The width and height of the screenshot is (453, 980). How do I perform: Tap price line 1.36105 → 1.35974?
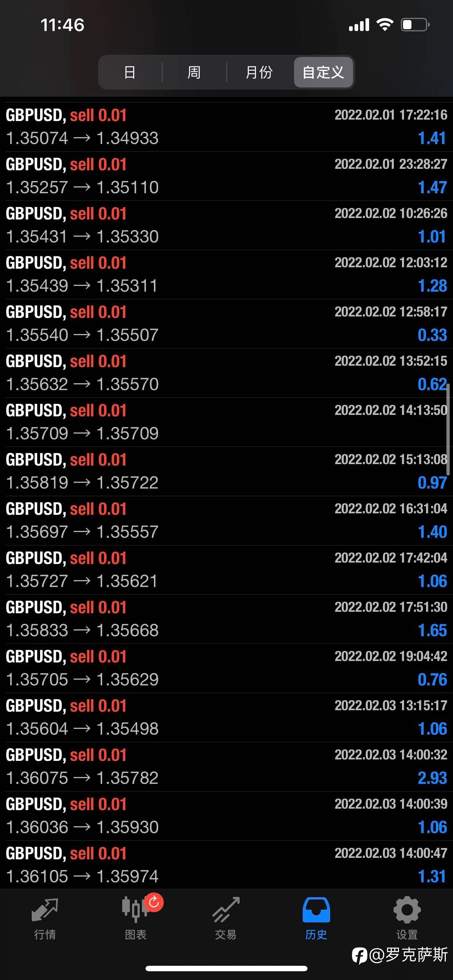(x=82, y=876)
